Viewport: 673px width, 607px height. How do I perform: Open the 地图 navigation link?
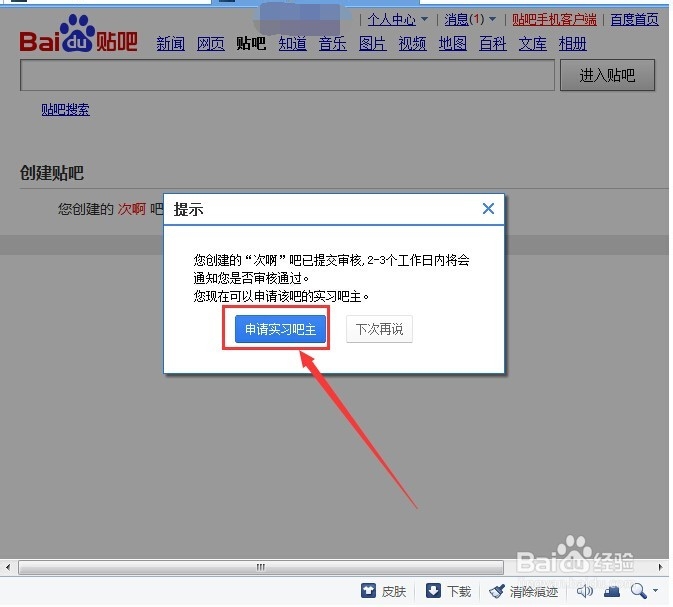453,44
